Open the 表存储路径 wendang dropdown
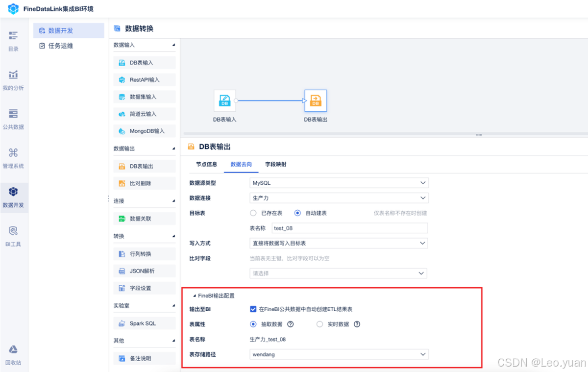Viewport: 588px width, 372px height. (339, 354)
